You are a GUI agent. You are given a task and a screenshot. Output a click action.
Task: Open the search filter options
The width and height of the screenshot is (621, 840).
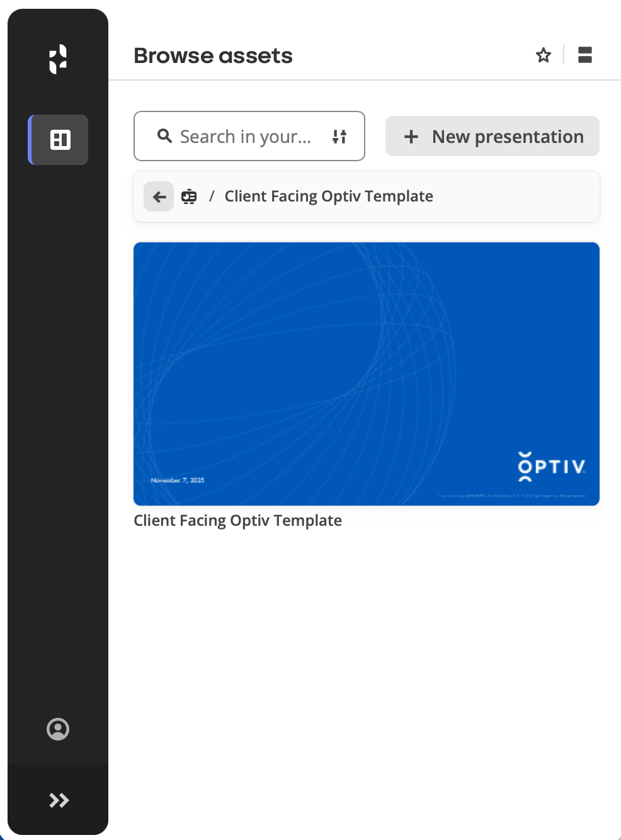339,137
